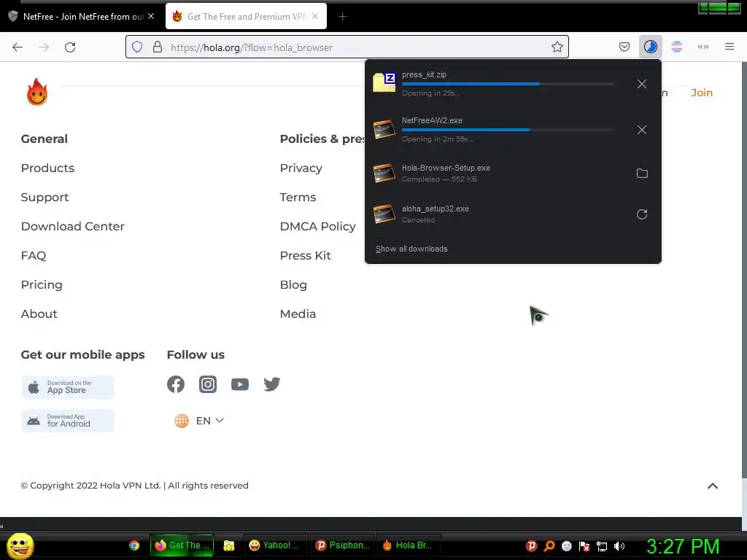Click the press_kit.zip progress bar
This screenshot has width=747, height=560.
point(508,84)
